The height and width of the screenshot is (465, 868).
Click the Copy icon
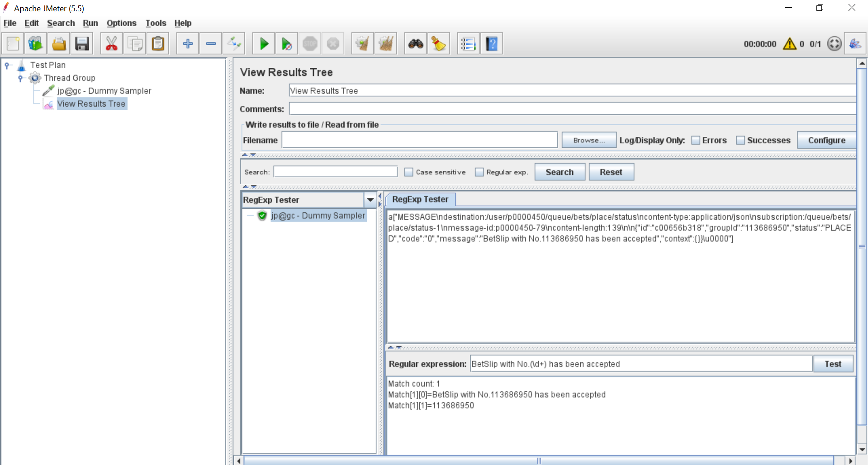[x=135, y=44]
